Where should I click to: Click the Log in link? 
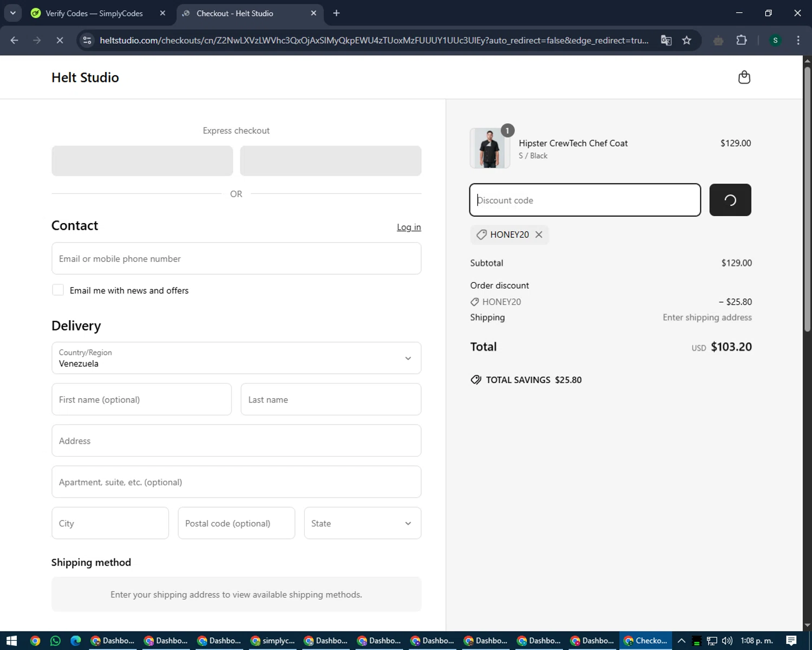pos(409,227)
